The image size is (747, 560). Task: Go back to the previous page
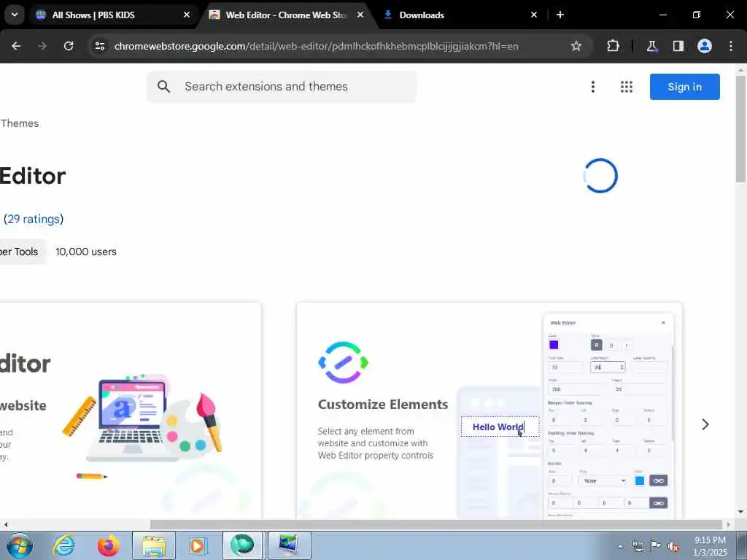pyautogui.click(x=16, y=46)
